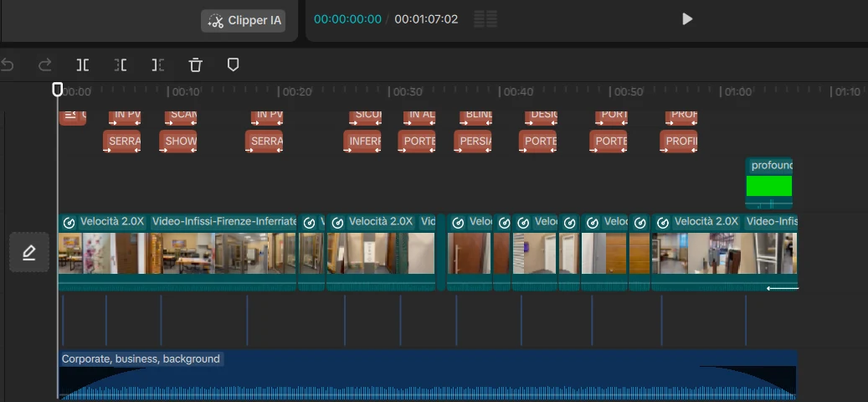The height and width of the screenshot is (402, 868).
Task: Choose the delete-left trim tool
Action: [121, 65]
